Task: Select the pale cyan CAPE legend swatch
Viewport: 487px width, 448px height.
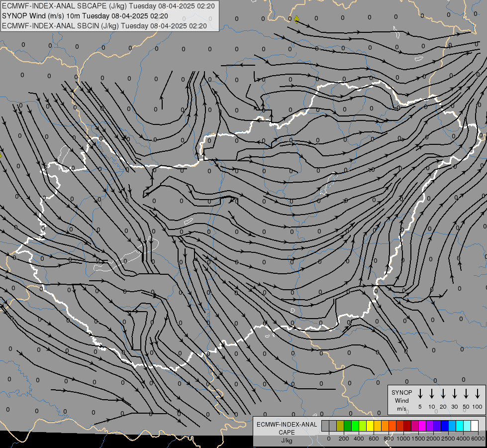Action: tap(467, 426)
